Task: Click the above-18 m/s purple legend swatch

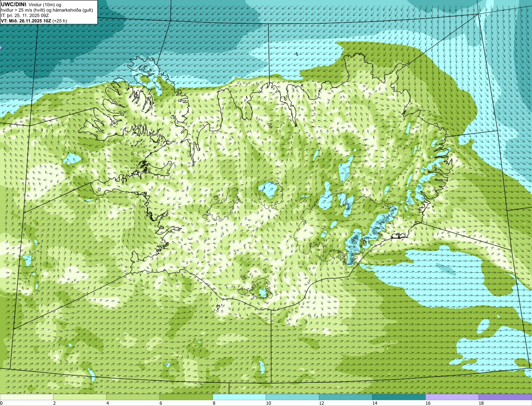Action: tap(505, 397)
